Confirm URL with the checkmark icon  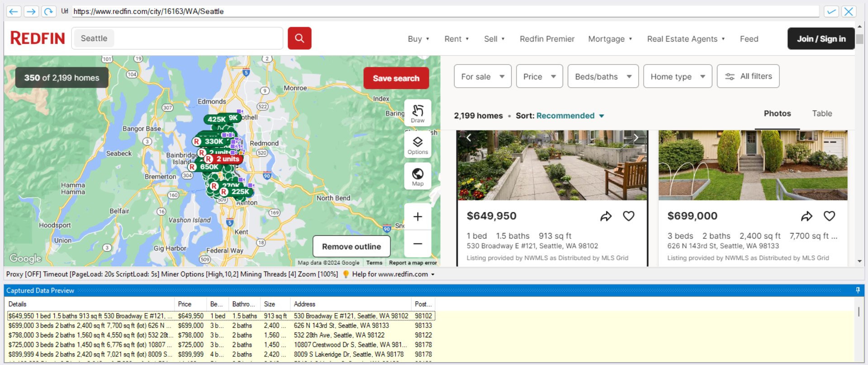coord(831,11)
